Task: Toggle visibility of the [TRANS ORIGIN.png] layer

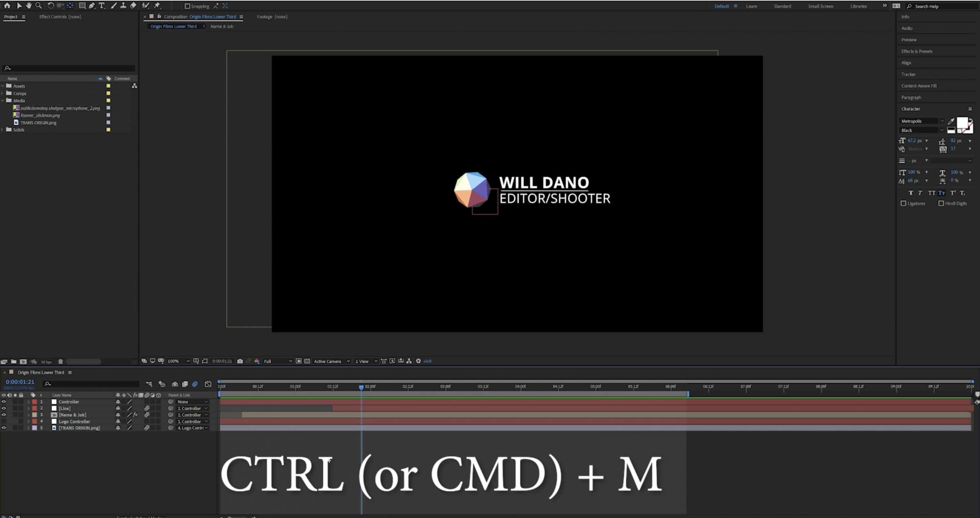Action: click(x=4, y=428)
